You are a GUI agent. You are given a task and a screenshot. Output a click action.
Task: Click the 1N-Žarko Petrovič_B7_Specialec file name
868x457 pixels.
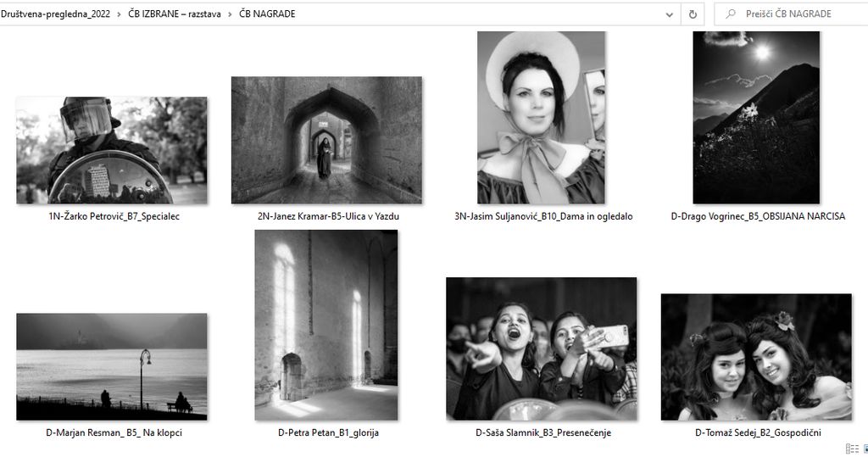point(114,216)
